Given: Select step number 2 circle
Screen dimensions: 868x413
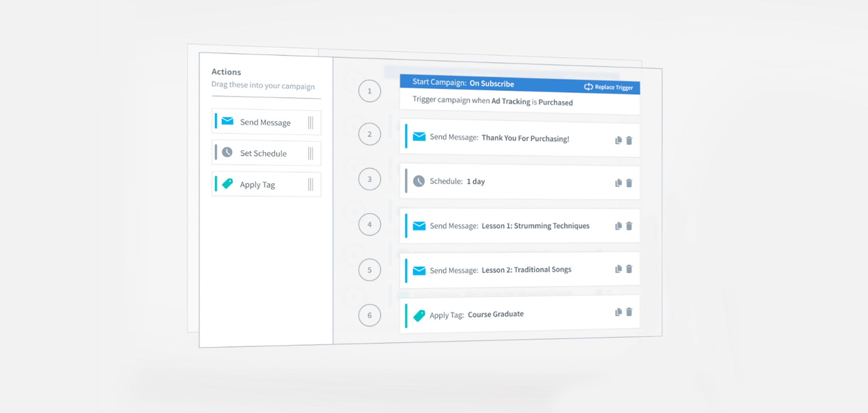Looking at the screenshot, I should 370,134.
